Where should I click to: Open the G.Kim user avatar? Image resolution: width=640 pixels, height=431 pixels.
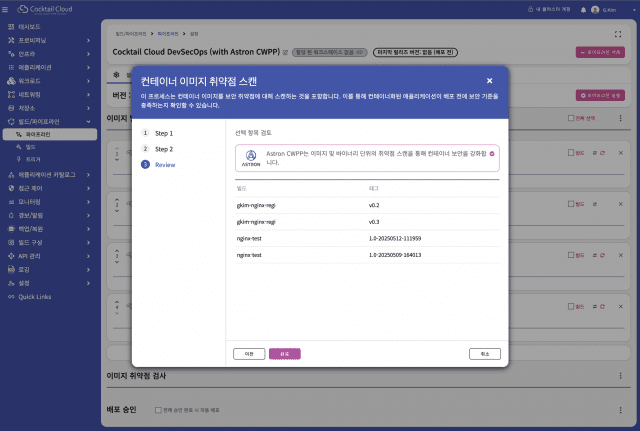click(x=595, y=10)
